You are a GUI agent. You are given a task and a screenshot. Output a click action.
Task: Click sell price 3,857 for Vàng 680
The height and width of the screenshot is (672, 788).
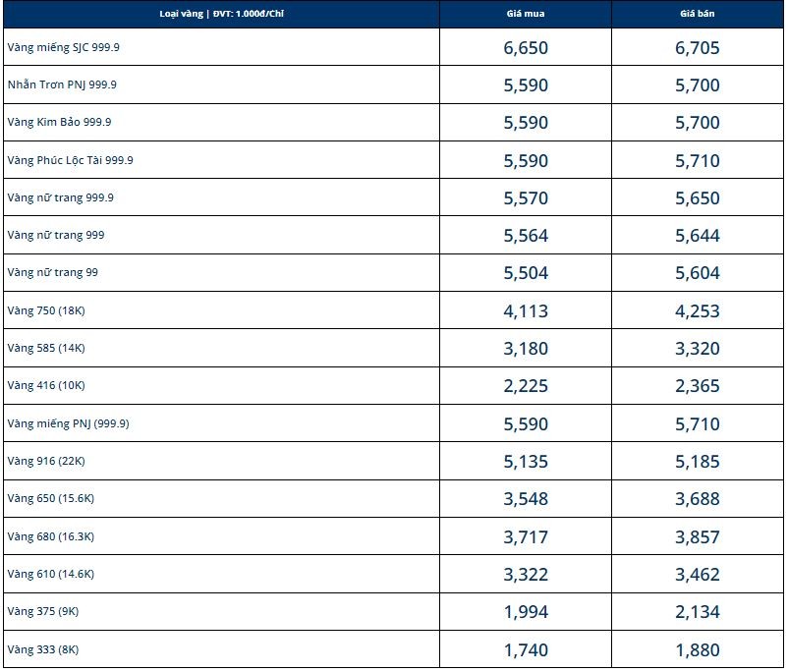[697, 536]
